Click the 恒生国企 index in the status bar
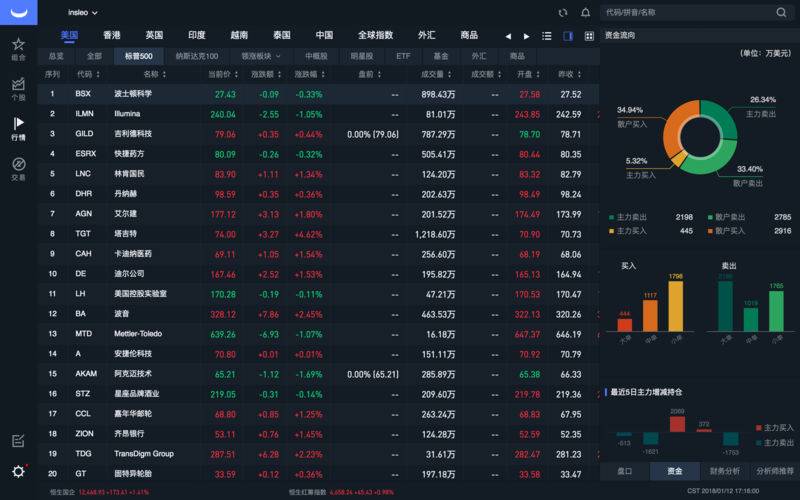800x500 pixels. [x=99, y=492]
